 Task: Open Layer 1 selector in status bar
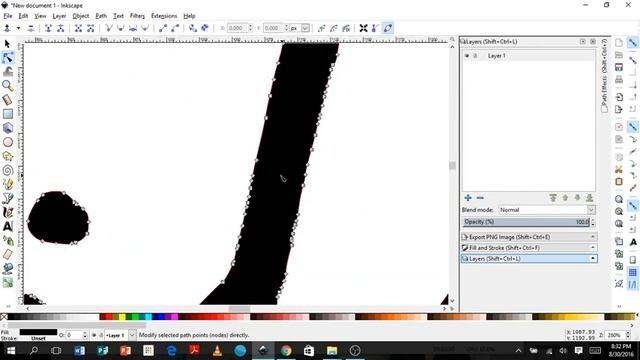click(x=120, y=335)
